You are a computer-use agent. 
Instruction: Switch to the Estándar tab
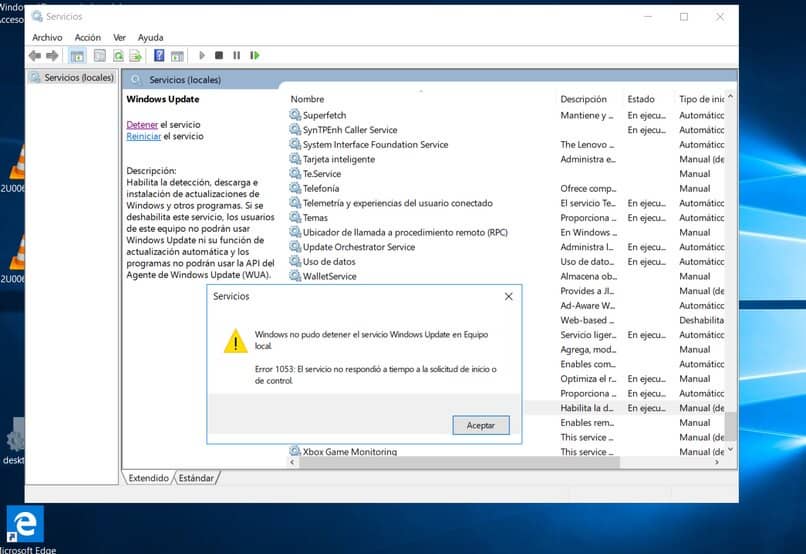[x=196, y=478]
